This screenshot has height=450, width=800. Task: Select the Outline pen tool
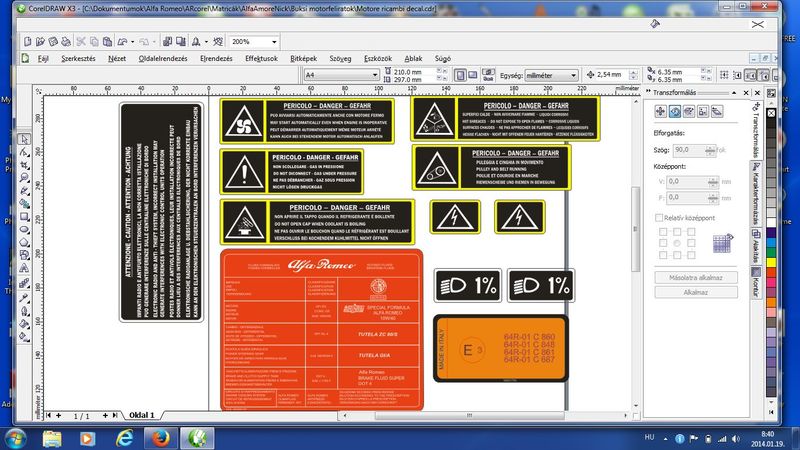[24, 311]
